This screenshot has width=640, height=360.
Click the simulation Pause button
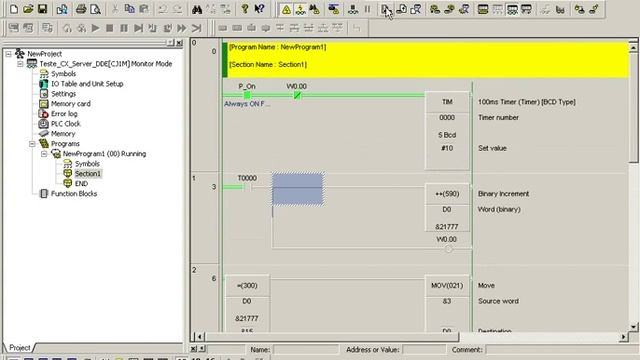tap(124, 28)
